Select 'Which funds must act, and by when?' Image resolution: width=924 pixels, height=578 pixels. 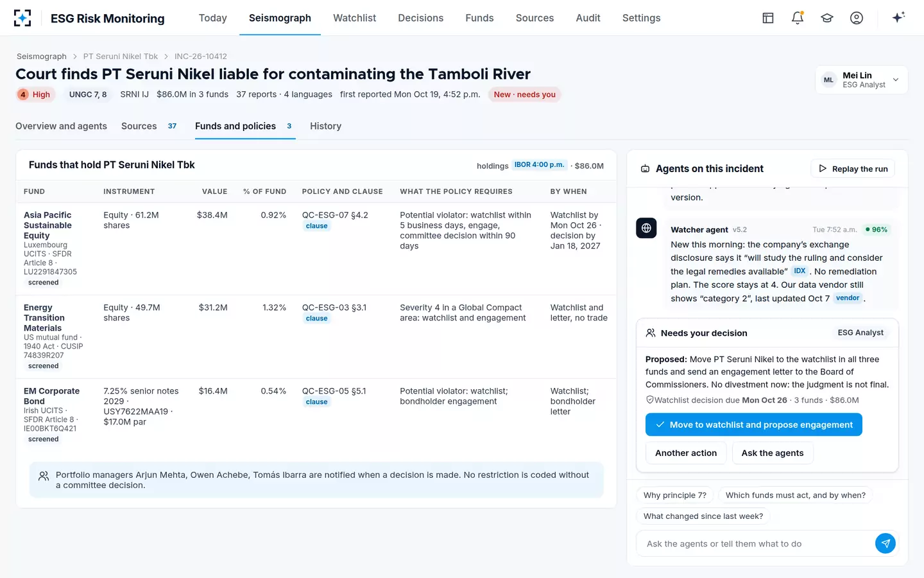[x=796, y=495]
